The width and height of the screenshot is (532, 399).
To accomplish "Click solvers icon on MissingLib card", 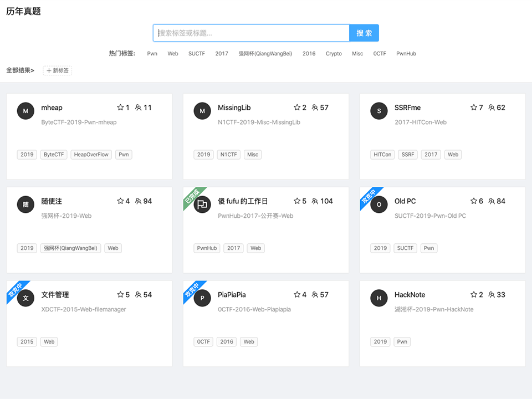I will click(315, 108).
